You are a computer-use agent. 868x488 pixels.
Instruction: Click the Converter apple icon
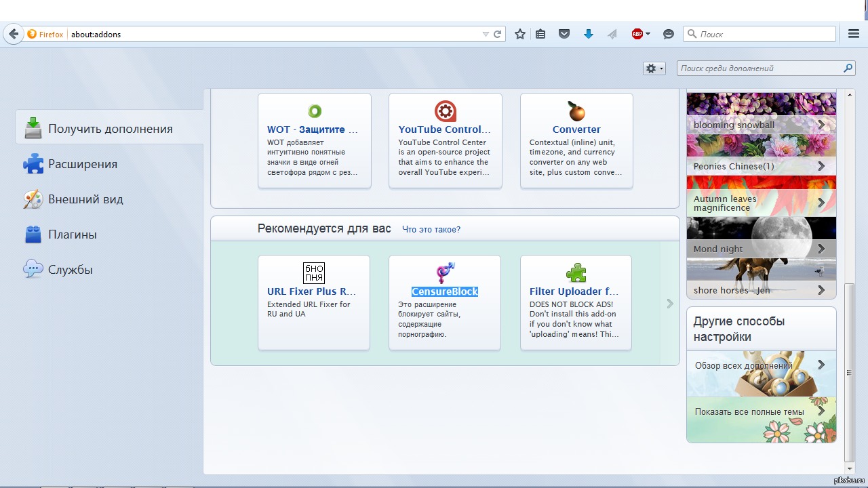click(x=576, y=110)
